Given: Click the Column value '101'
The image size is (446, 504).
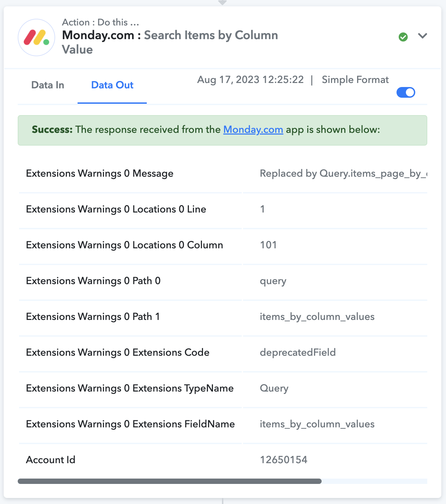Looking at the screenshot, I should [268, 245].
